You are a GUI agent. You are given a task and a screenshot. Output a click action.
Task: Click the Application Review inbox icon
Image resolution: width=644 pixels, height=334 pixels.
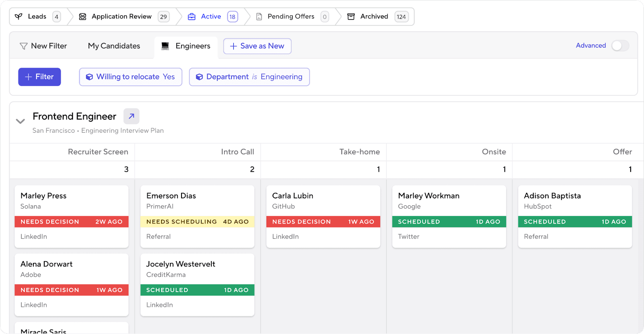pos(83,16)
